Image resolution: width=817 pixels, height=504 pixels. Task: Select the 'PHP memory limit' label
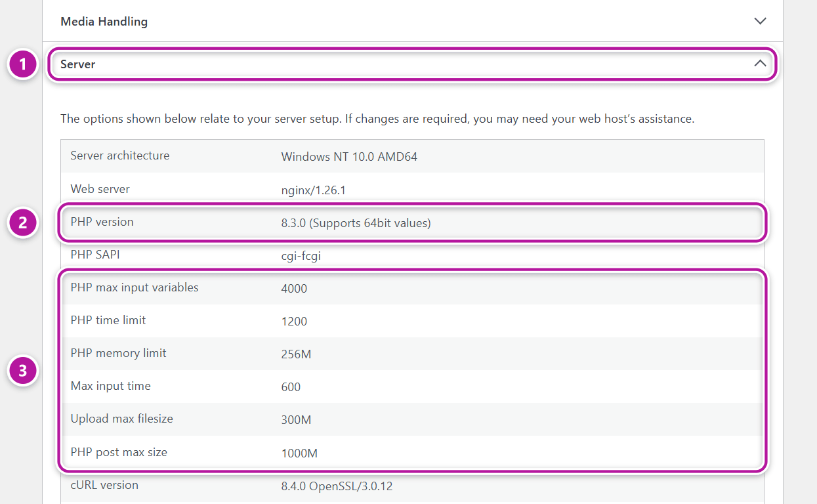click(x=119, y=353)
